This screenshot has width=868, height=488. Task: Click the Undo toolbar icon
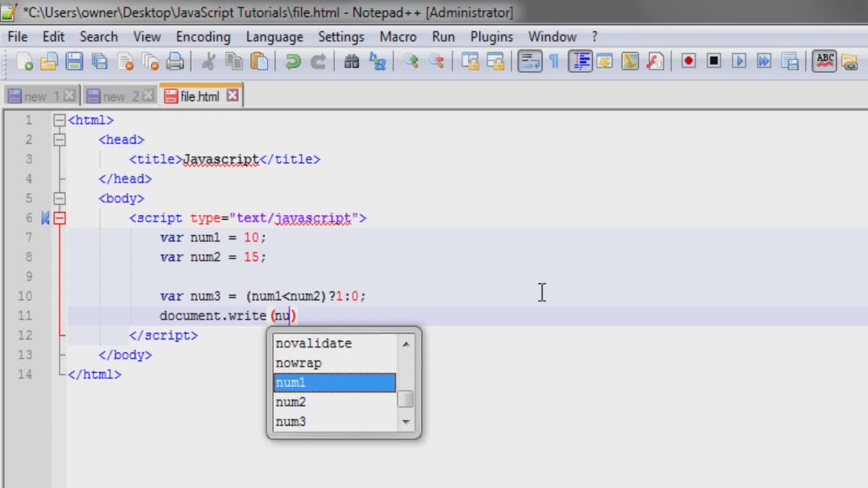293,62
